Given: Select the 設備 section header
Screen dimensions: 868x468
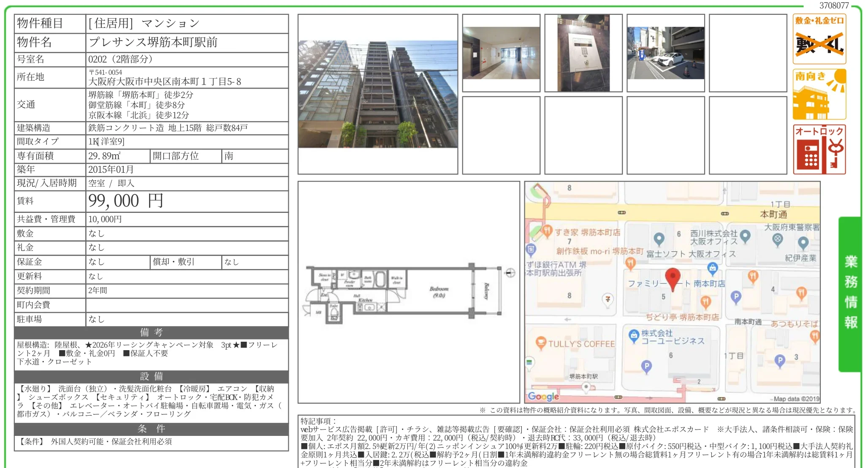Looking at the screenshot, I should click(150, 377).
